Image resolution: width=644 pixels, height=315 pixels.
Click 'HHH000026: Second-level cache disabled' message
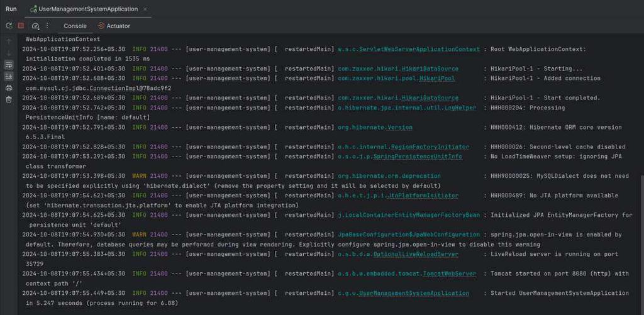(x=558, y=146)
